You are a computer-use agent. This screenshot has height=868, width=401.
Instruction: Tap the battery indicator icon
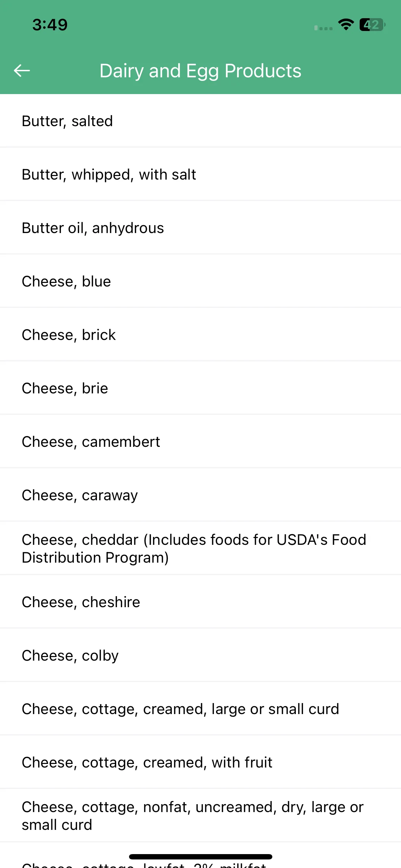point(372,25)
